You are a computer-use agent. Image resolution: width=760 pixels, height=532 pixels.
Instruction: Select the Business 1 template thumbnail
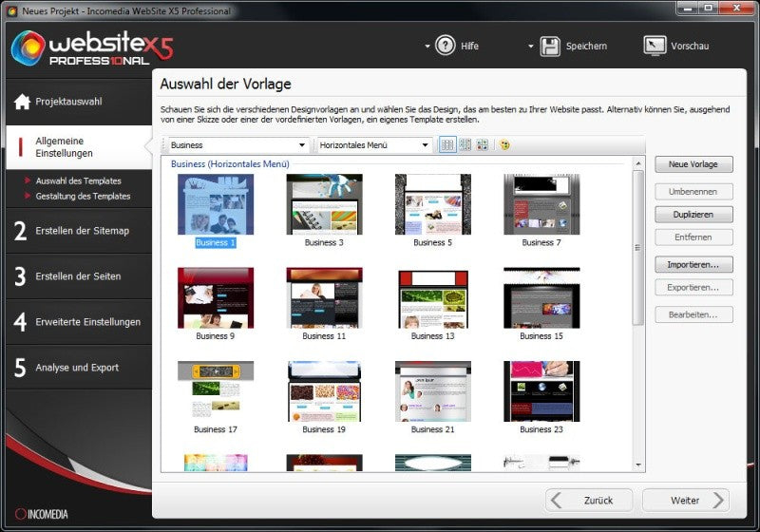coord(216,204)
